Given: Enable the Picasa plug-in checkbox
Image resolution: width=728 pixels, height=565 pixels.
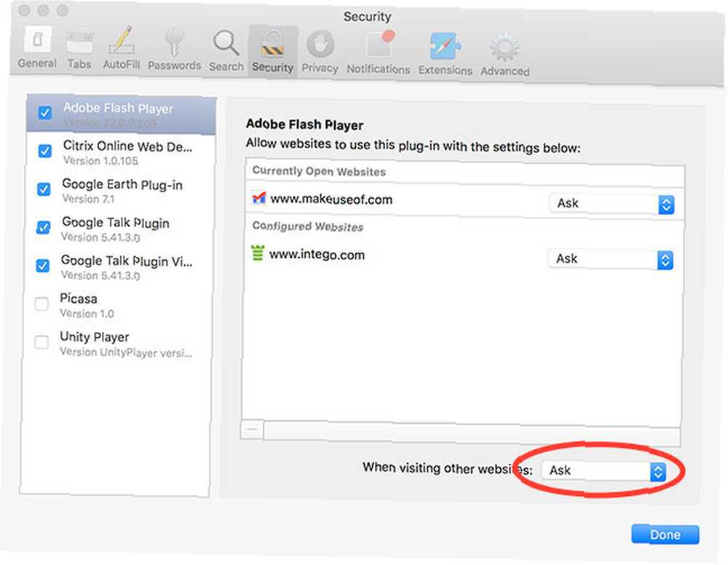Looking at the screenshot, I should 41,304.
